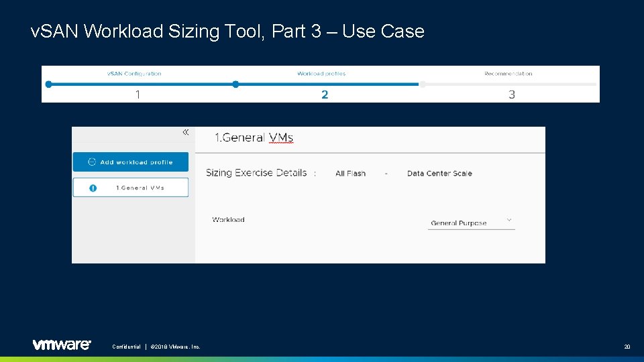Collapse the sidebar with the double-chevron icon
Image resolution: width=644 pixels, height=362 pixels.
pos(186,132)
